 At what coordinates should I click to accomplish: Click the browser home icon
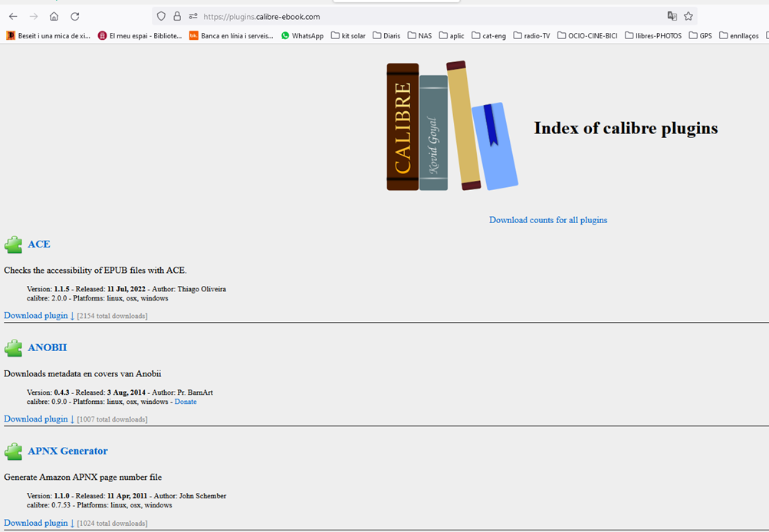[54, 16]
